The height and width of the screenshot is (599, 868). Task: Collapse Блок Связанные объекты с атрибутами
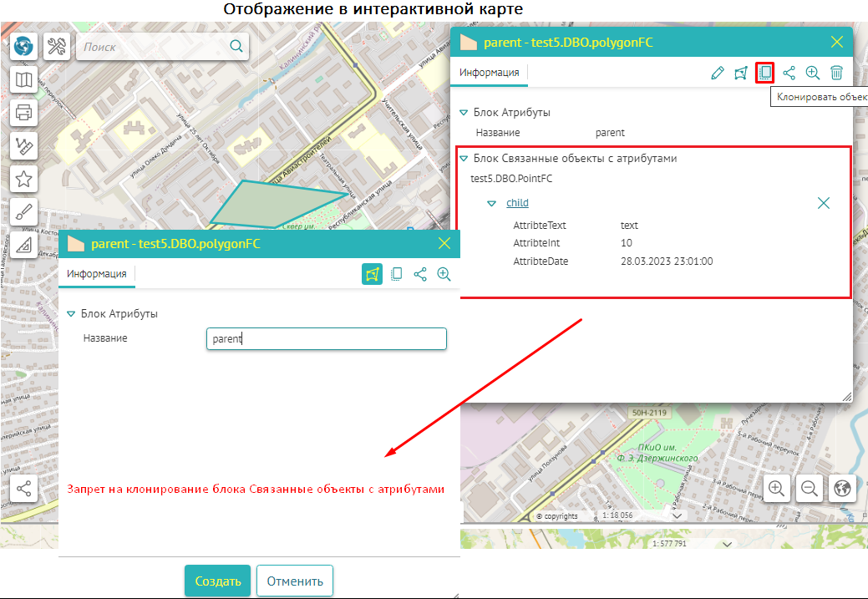tap(464, 158)
